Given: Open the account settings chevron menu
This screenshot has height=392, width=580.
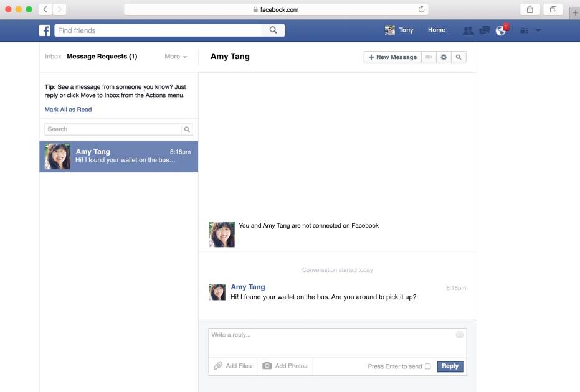Looking at the screenshot, I should (x=538, y=30).
